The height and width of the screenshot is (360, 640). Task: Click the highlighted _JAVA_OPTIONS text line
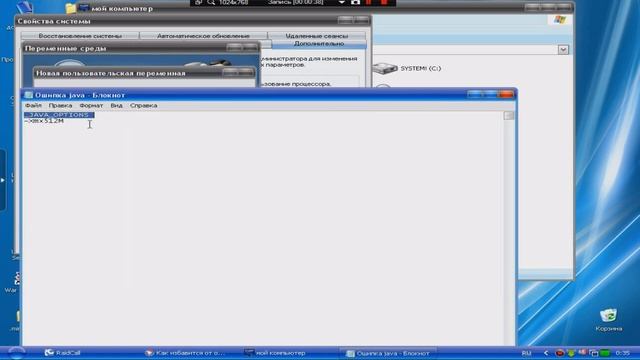coord(59,115)
